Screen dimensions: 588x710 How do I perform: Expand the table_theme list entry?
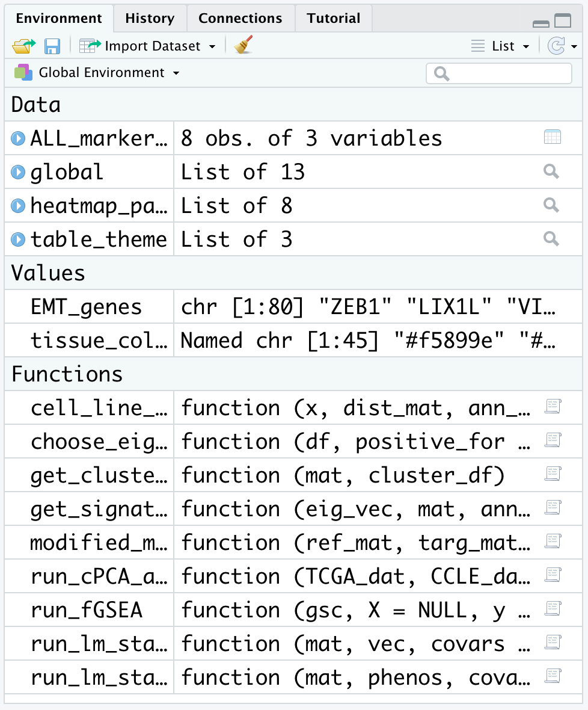[x=18, y=239]
